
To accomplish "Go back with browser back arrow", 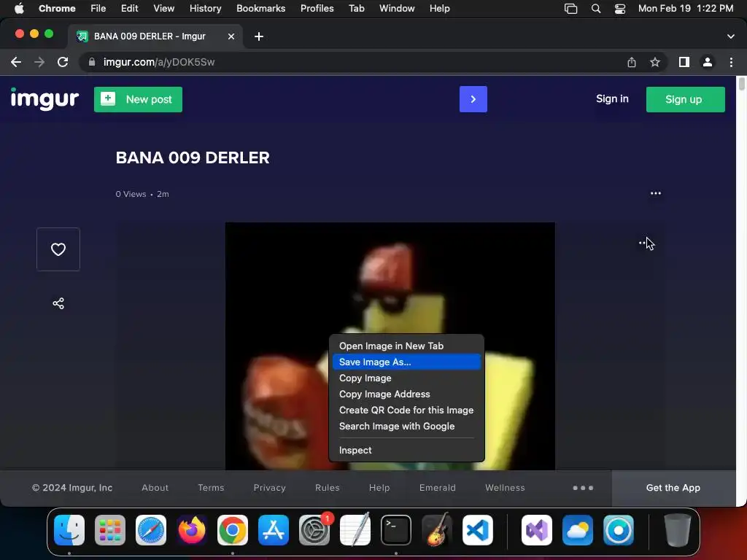I will click(x=16, y=62).
